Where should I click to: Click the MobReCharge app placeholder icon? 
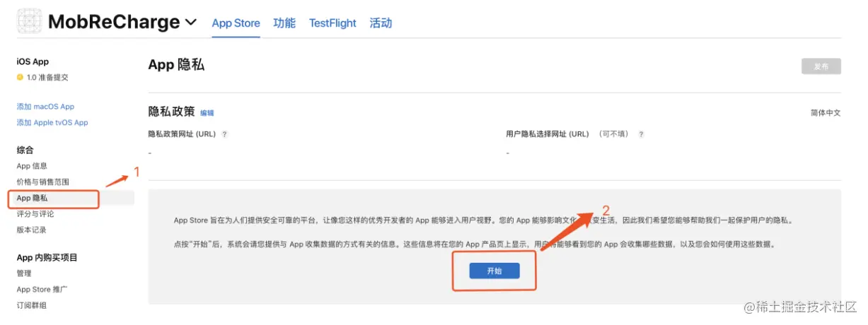tap(29, 22)
